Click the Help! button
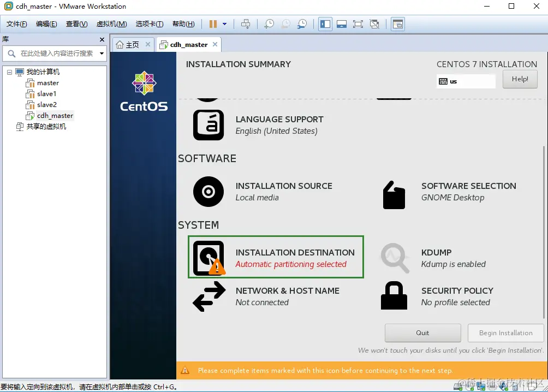The width and height of the screenshot is (548, 392). [520, 79]
